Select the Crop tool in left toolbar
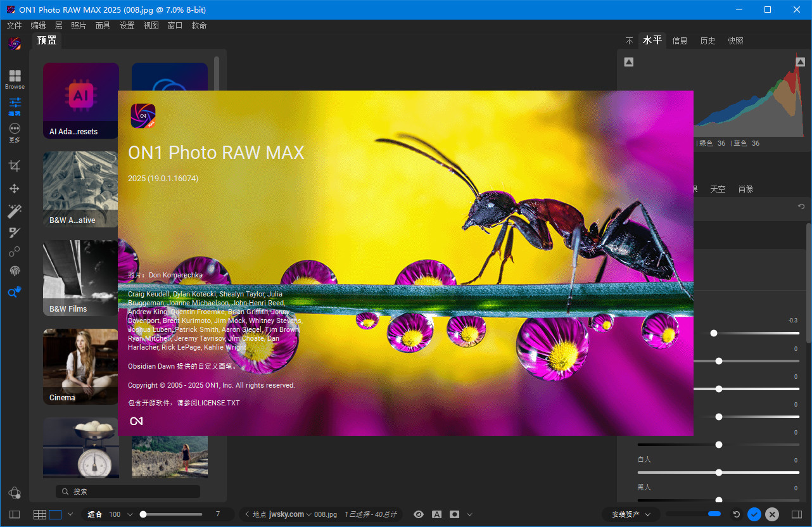 (15, 165)
